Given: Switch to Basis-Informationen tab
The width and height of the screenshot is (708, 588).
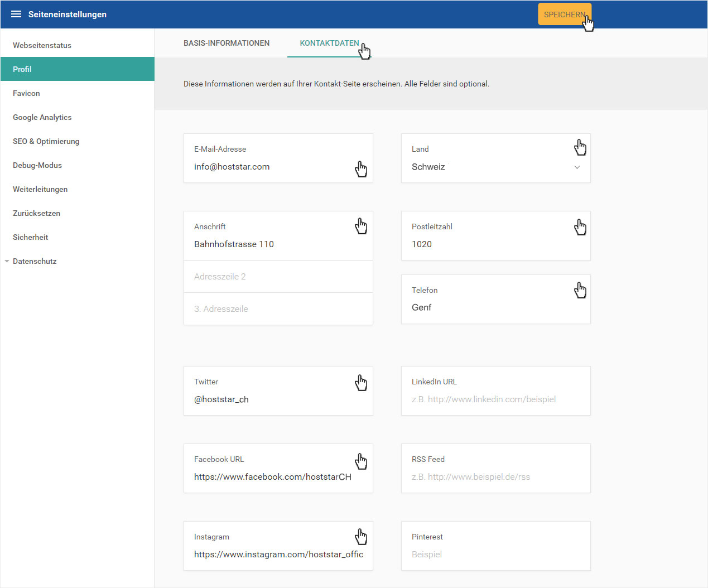Looking at the screenshot, I should click(227, 43).
